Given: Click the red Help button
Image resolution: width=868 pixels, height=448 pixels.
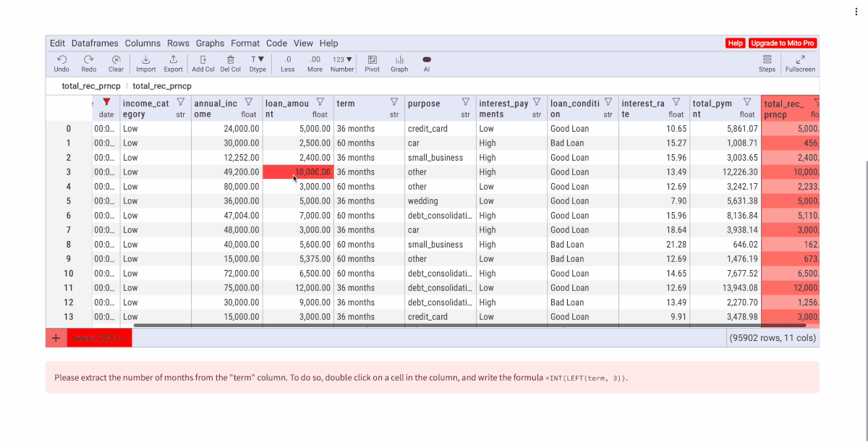Looking at the screenshot, I should point(735,43).
